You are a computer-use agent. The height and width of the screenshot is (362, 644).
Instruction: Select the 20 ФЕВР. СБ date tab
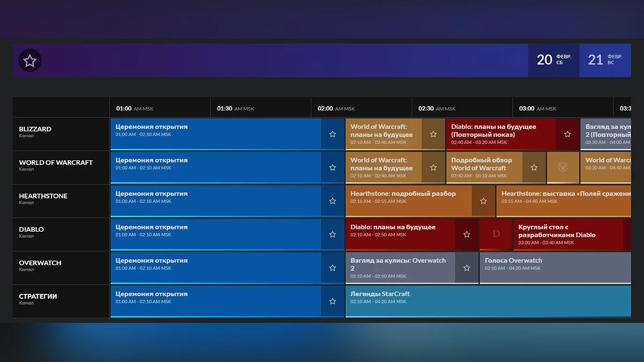(x=554, y=60)
